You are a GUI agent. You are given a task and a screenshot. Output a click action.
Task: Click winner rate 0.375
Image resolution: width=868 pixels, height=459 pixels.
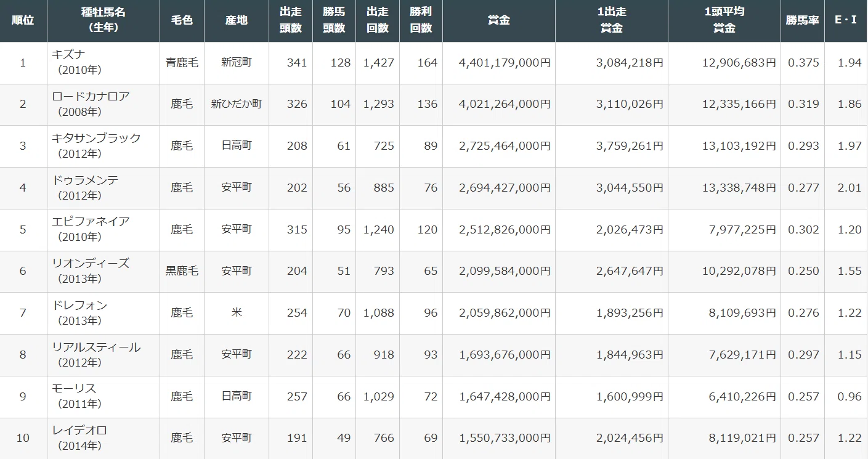(804, 63)
